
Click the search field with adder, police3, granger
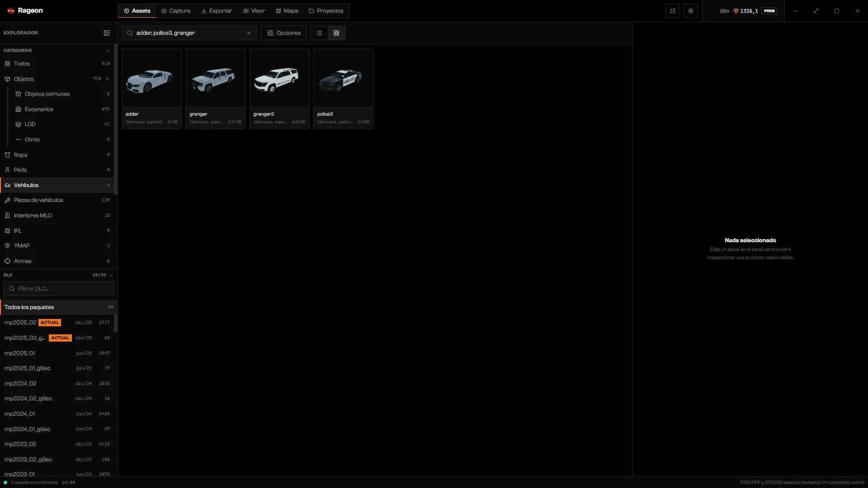coord(189,33)
